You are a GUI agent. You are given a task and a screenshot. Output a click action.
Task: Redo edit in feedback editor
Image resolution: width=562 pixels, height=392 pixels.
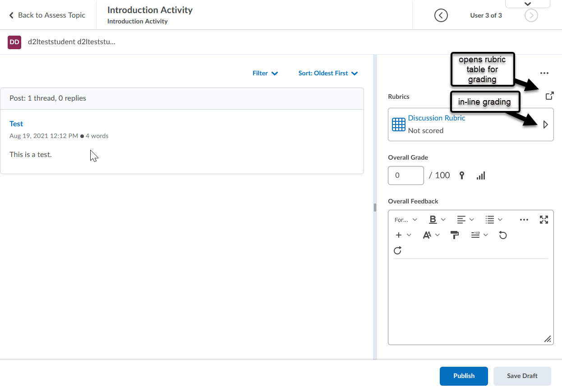397,250
